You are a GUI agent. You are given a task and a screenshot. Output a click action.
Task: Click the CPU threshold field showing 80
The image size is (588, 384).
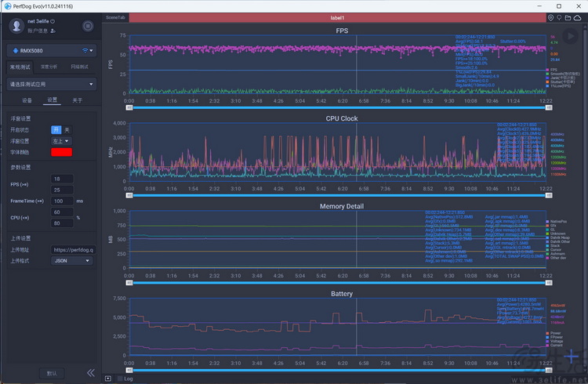click(62, 223)
